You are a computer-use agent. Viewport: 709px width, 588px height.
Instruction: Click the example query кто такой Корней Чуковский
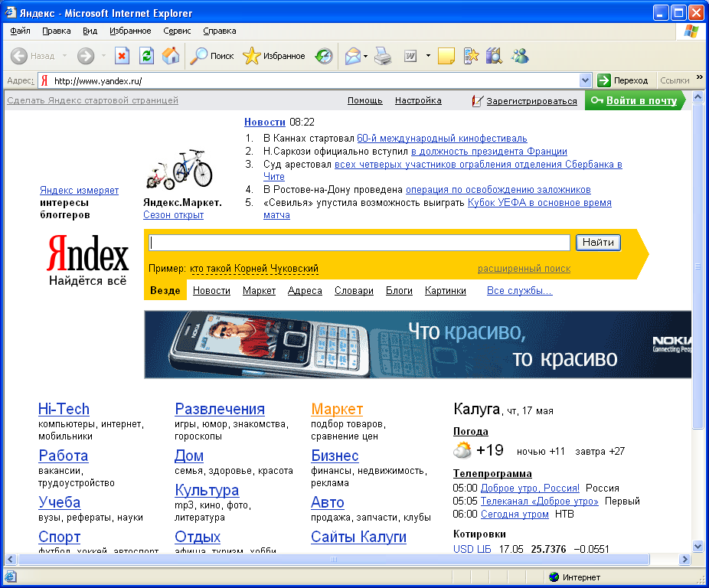point(254,268)
